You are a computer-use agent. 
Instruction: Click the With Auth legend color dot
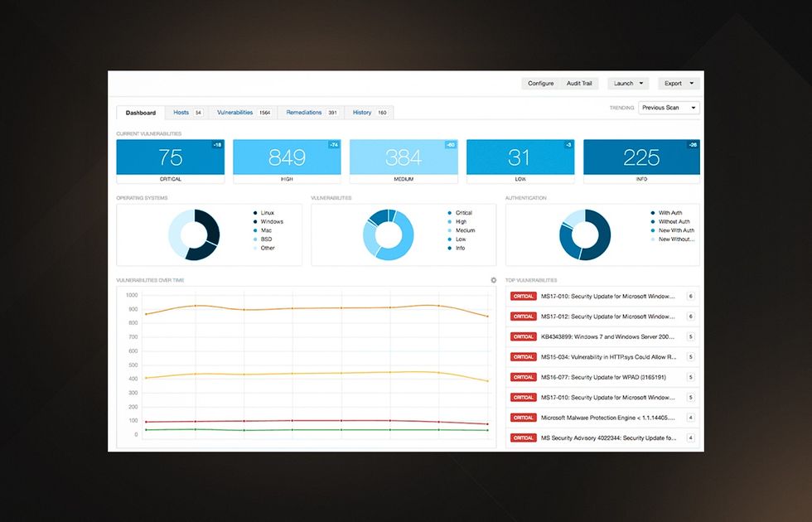653,213
